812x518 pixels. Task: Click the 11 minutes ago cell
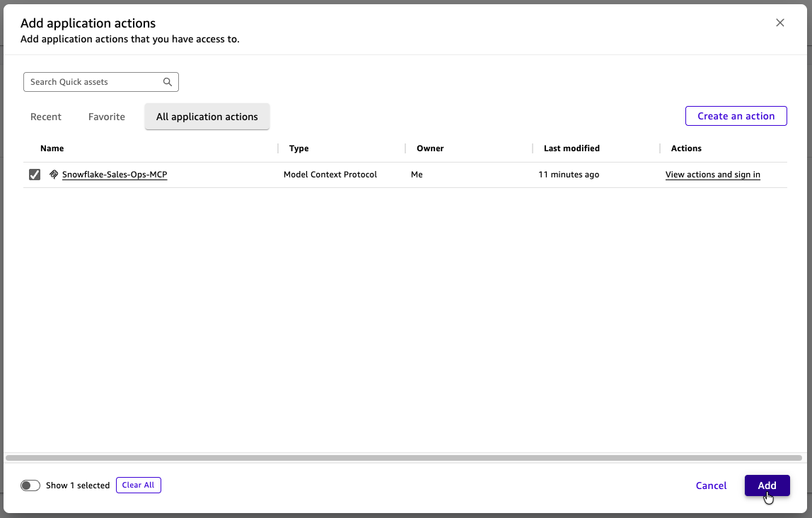569,175
